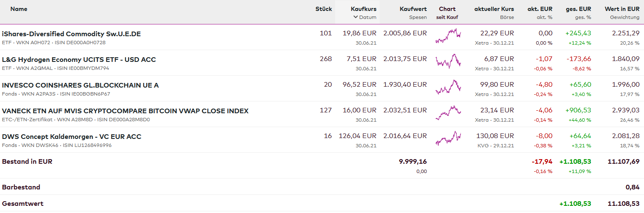Click the aktueller Kurs column header
Image resolution: width=644 pixels, height=213 pixels.
tap(494, 9)
